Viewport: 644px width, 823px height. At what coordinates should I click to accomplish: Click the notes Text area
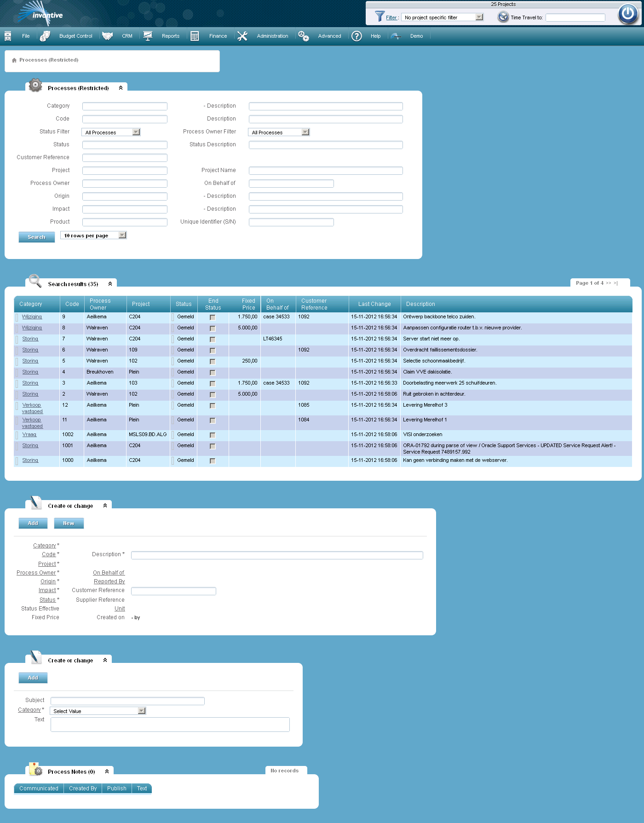tap(170, 725)
